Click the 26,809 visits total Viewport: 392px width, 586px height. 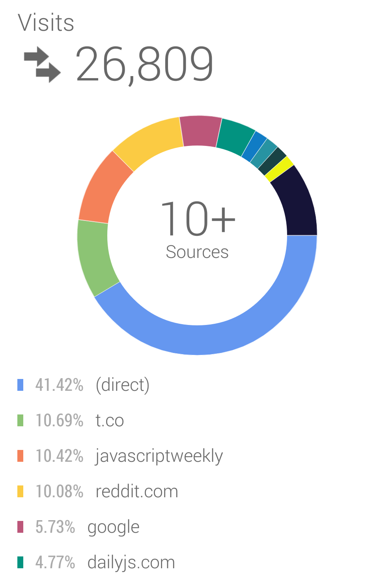coord(144,64)
